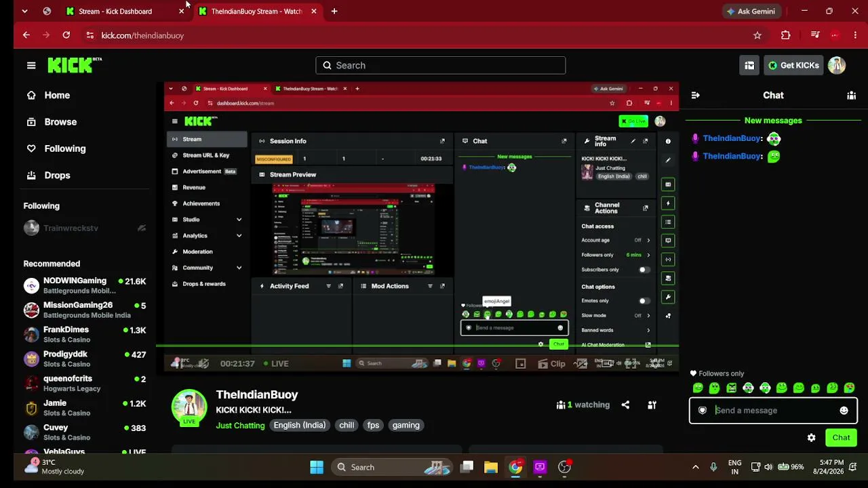Click the viewers icon beside 1 watching
868x488 pixels.
point(561,405)
